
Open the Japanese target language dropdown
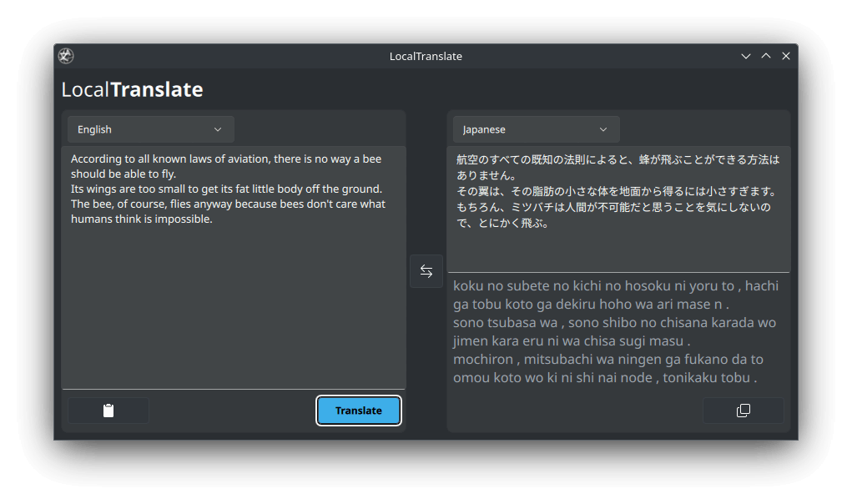(536, 129)
